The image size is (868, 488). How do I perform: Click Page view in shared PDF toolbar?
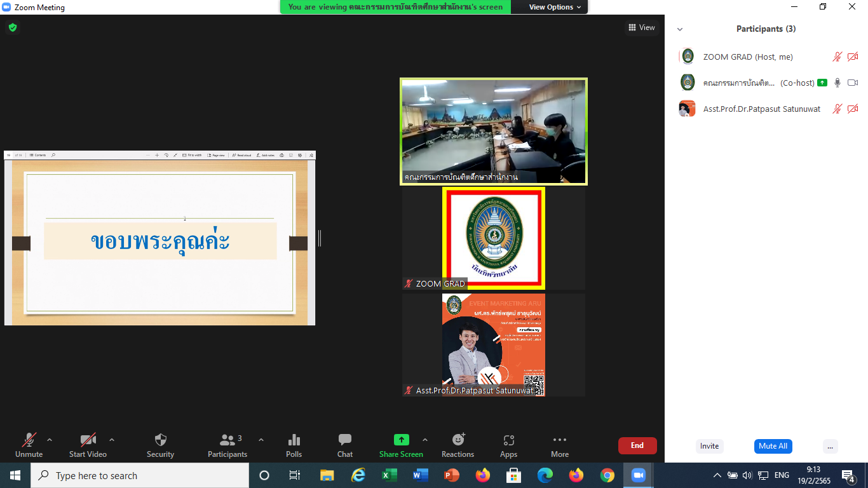216,155
